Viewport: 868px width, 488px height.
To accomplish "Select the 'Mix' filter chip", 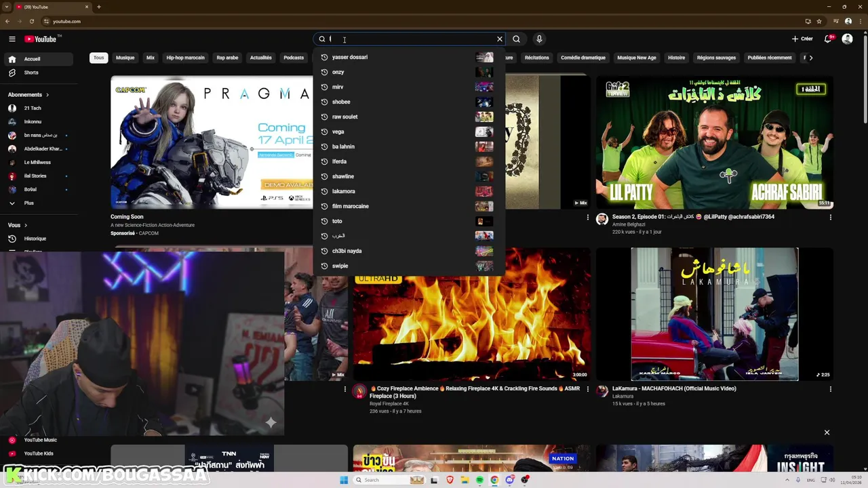I will tap(151, 58).
